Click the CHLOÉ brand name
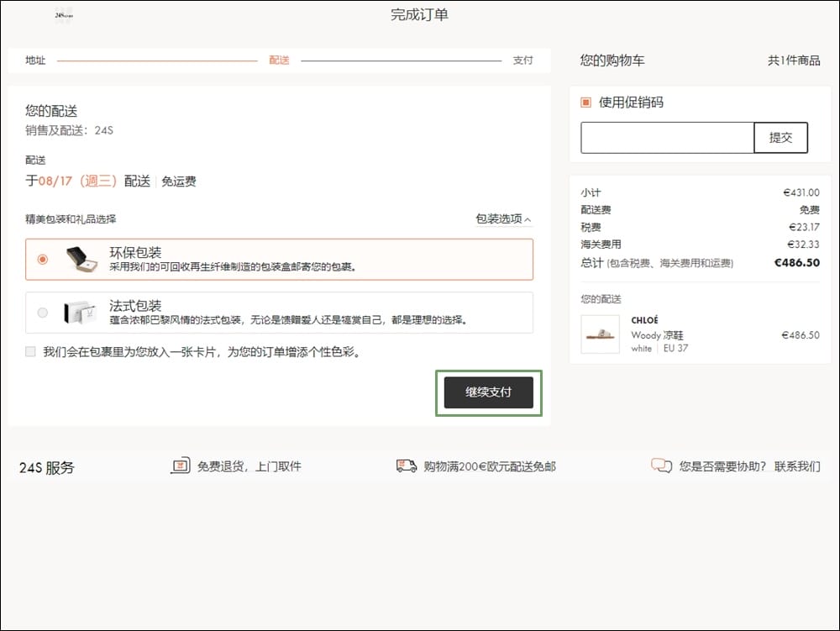 click(644, 320)
